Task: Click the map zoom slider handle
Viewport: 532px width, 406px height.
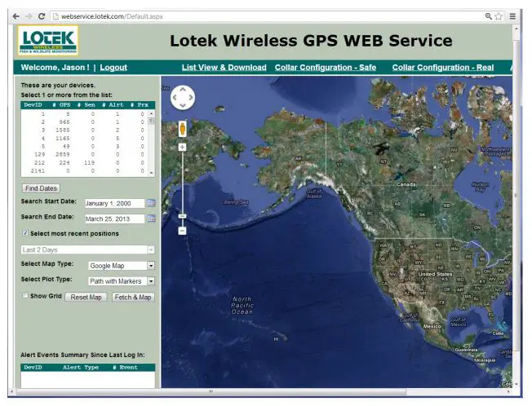Action: pos(182,216)
